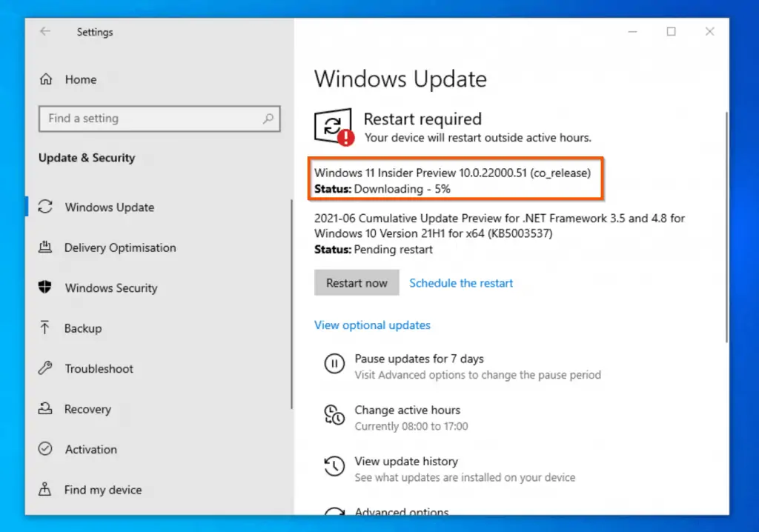
Task: Minimize the Settings window
Action: pyautogui.click(x=632, y=31)
